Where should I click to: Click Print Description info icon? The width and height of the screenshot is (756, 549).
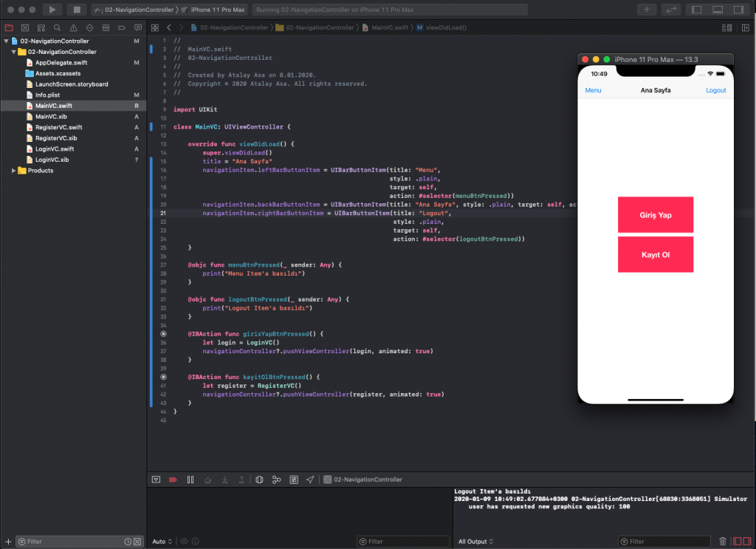click(195, 542)
